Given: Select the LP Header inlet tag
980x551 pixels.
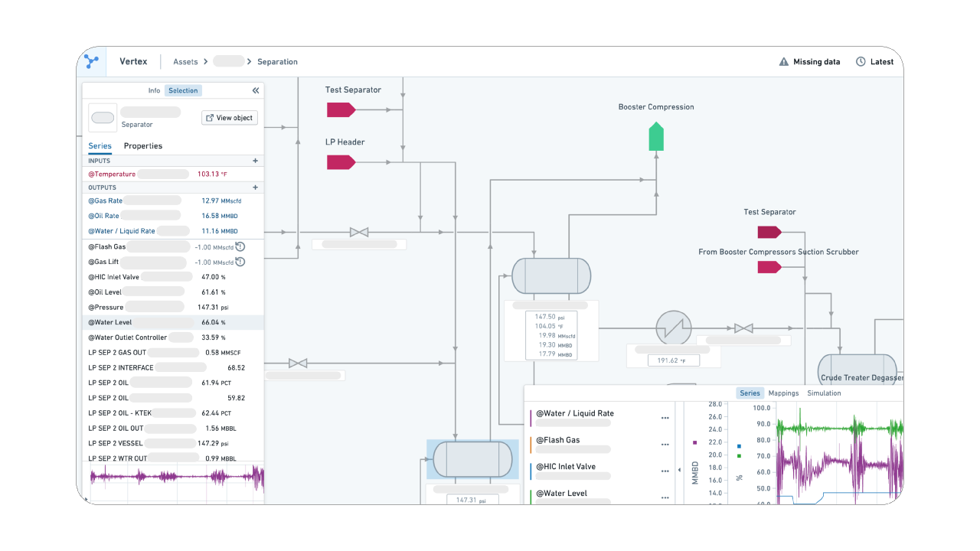Looking at the screenshot, I should coord(341,162).
